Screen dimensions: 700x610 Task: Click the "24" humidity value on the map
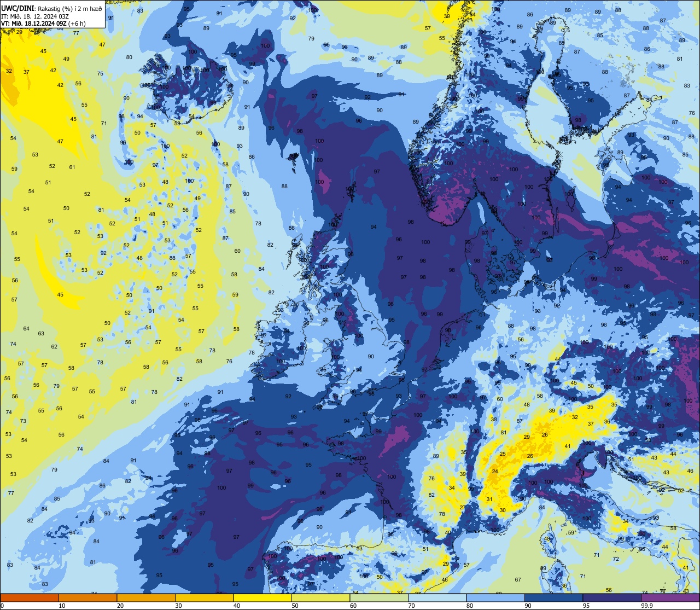(495, 471)
